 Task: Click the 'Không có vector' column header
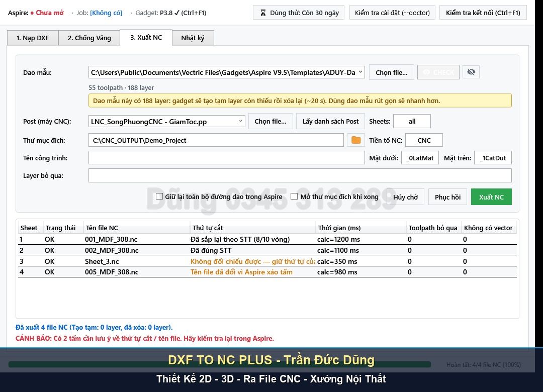[x=488, y=228]
